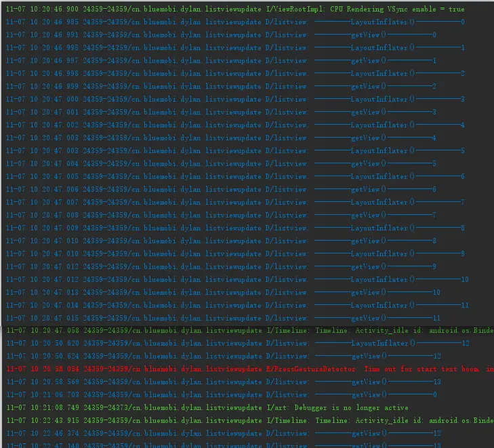Select the 'LayoutInflater()——3' log row
494x448 pixels.
(x=235, y=99)
